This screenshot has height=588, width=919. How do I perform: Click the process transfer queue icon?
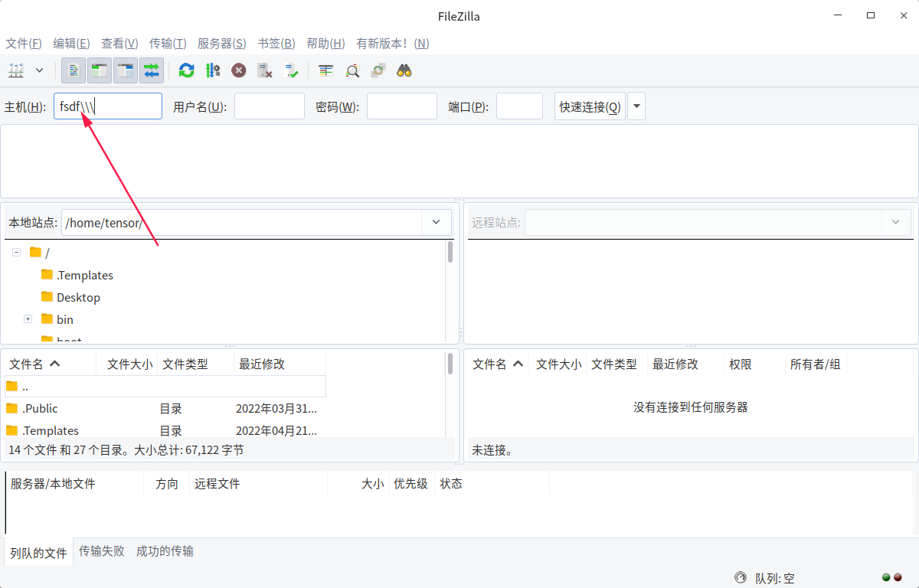coord(213,70)
